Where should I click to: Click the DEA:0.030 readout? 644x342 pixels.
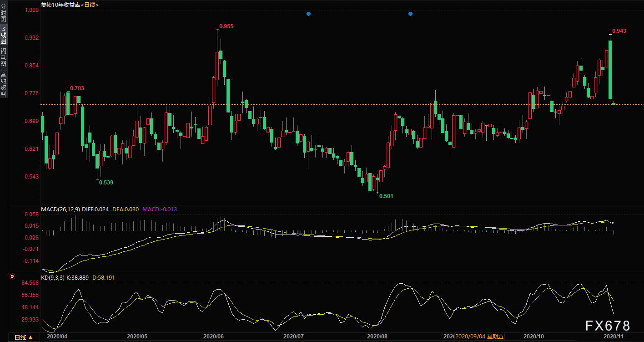(126, 209)
